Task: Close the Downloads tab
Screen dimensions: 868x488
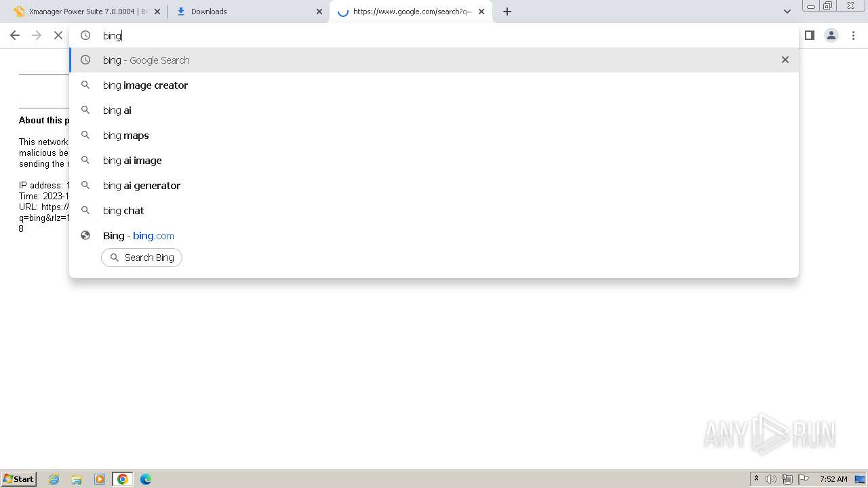Action: click(319, 12)
